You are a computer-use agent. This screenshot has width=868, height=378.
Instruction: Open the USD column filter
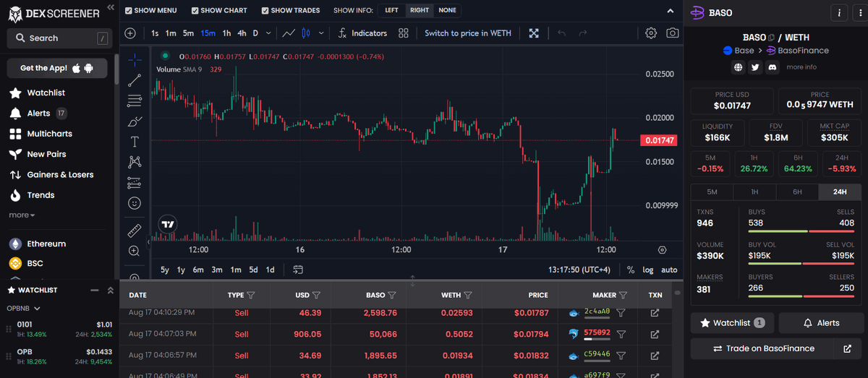(x=316, y=295)
